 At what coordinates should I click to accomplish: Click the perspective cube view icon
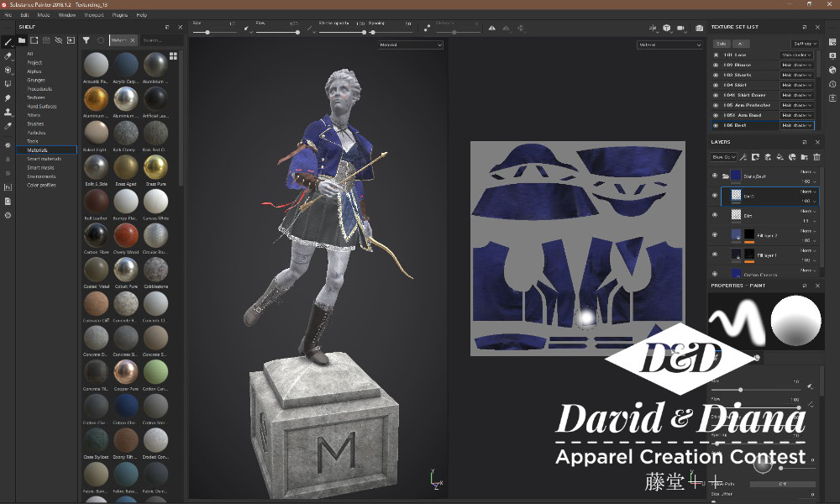(666, 28)
